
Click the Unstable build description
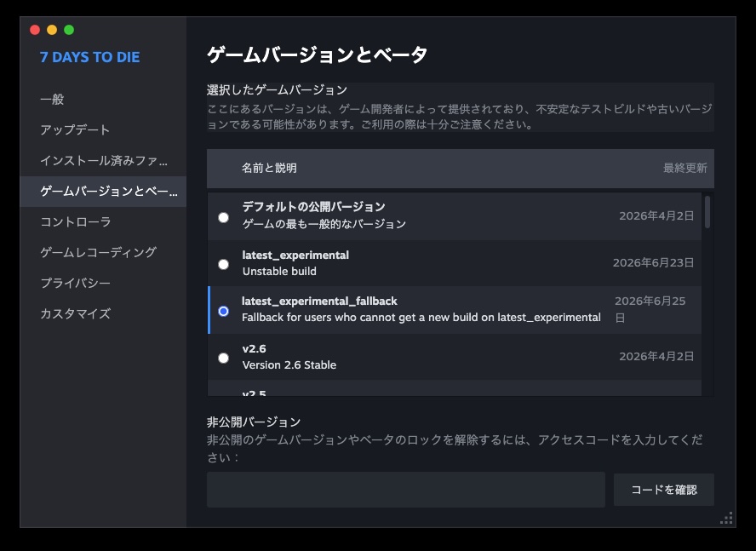click(279, 271)
